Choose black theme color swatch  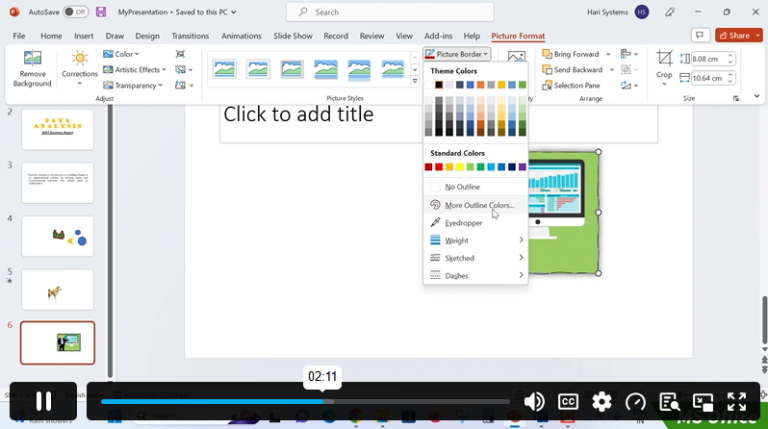(x=439, y=85)
